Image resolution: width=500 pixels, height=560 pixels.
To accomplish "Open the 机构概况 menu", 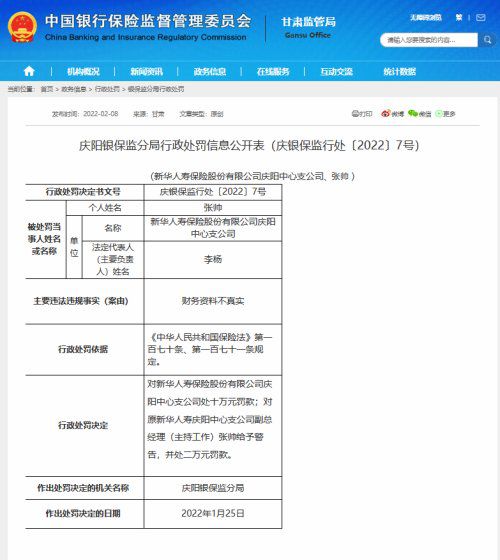I will [84, 71].
